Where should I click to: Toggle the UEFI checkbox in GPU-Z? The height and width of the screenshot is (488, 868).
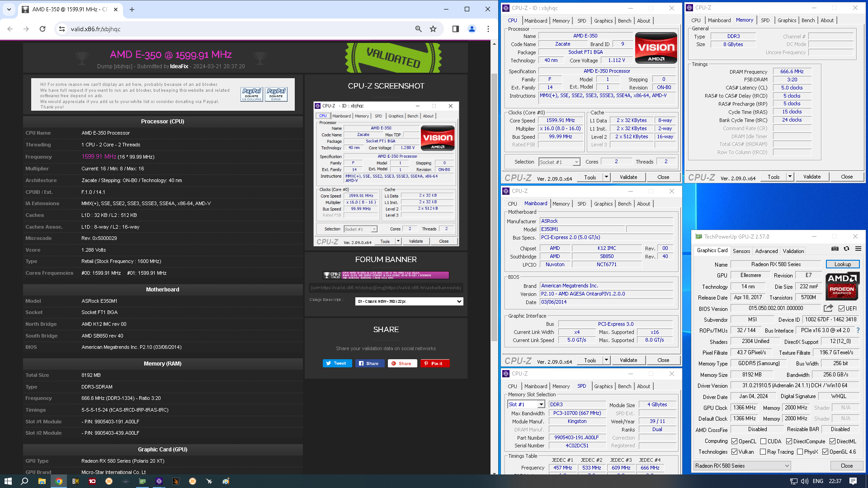pos(841,309)
